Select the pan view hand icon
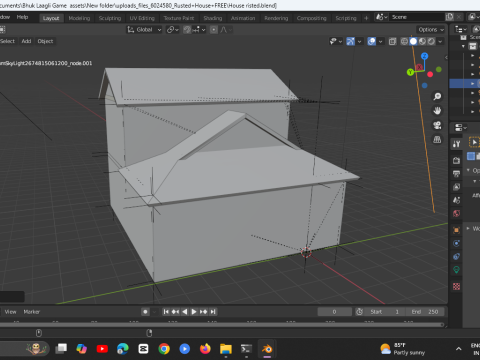The width and height of the screenshot is (480, 360). click(x=437, y=111)
